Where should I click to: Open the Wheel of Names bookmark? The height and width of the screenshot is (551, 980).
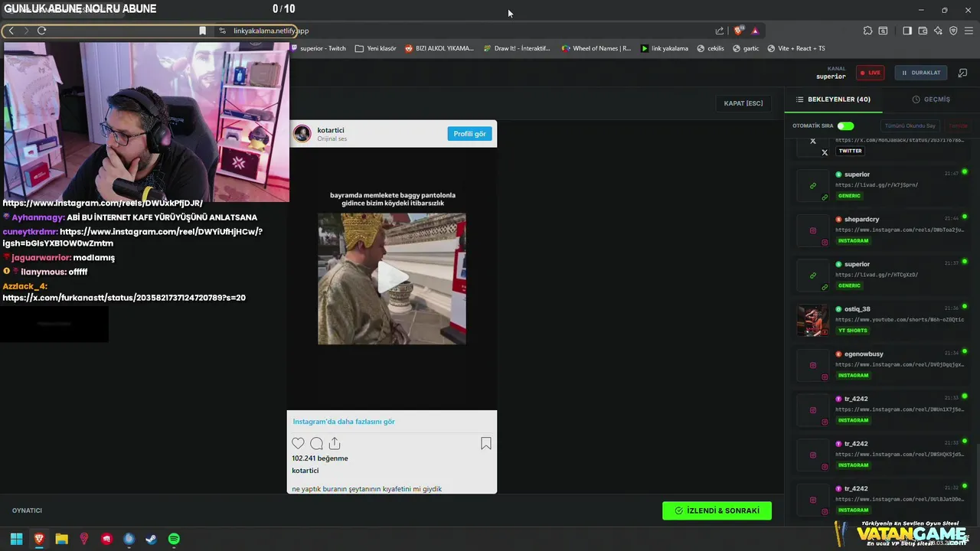tap(596, 48)
